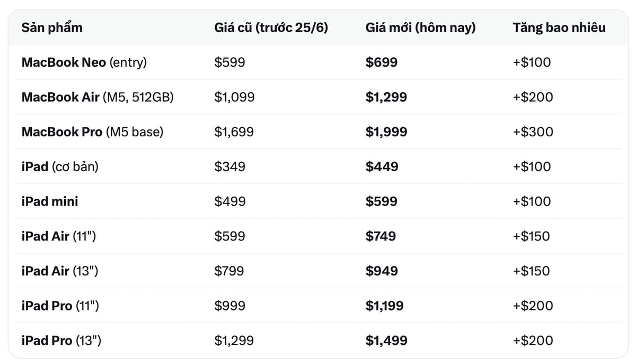636x364 pixels.
Task: Click the old price $349 cell
Action: [230, 167]
